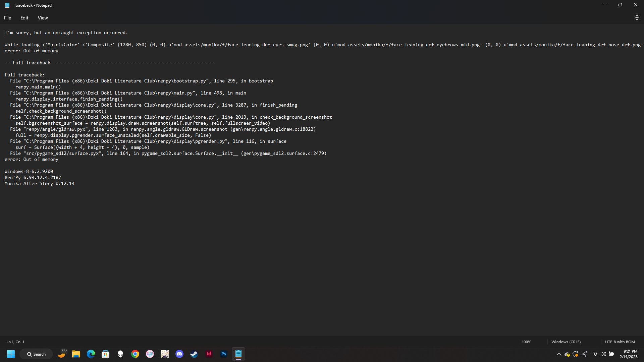Click the Windows Start button
Screen dimensions: 644x362
[x=11, y=354]
